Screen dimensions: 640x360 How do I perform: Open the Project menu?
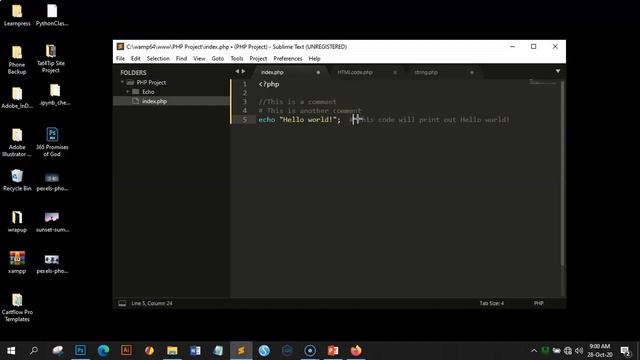click(x=258, y=58)
